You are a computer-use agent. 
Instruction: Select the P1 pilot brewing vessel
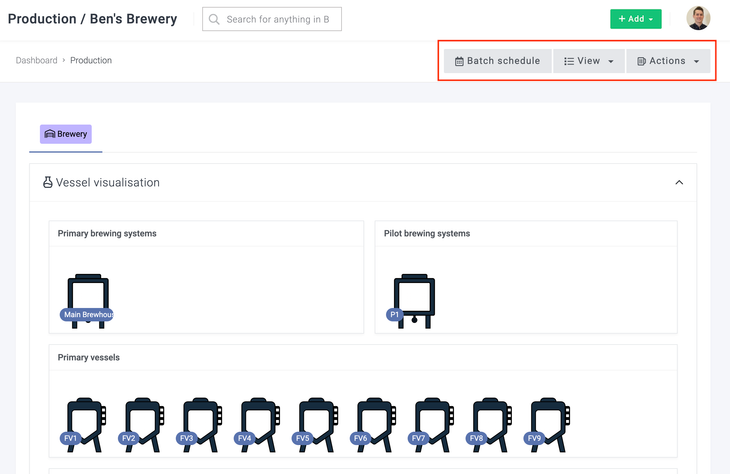coord(413,298)
